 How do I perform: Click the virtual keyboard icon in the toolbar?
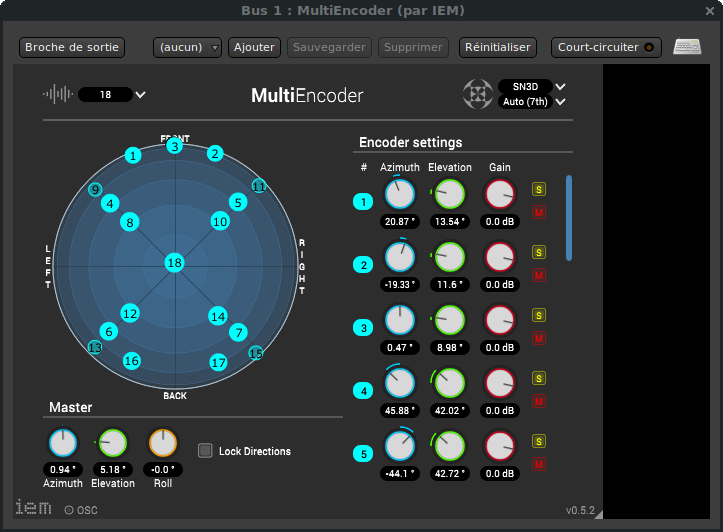(687, 47)
